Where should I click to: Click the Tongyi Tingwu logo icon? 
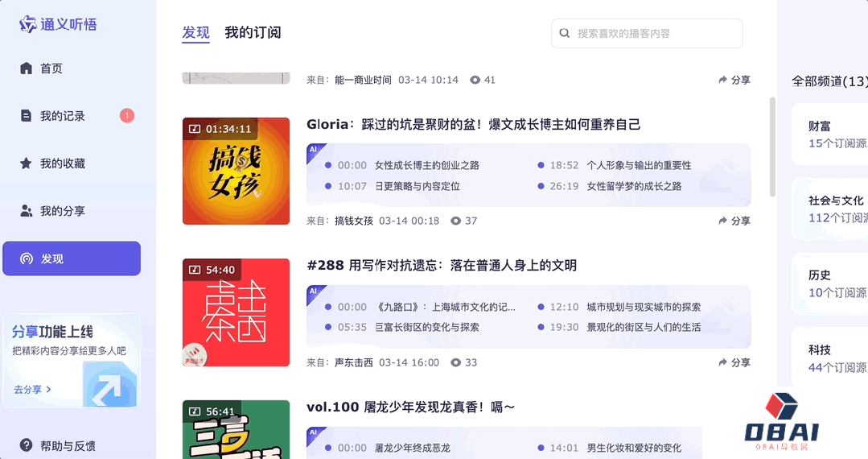tap(28, 24)
